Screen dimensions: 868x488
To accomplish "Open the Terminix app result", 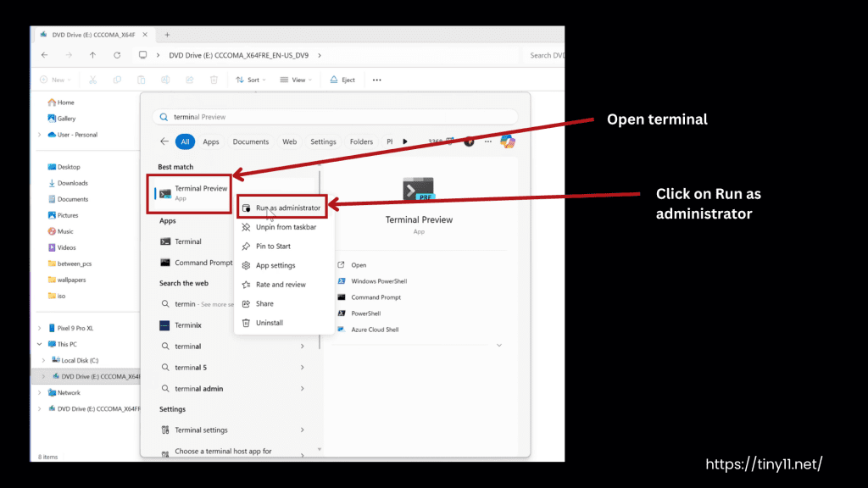I will (189, 325).
